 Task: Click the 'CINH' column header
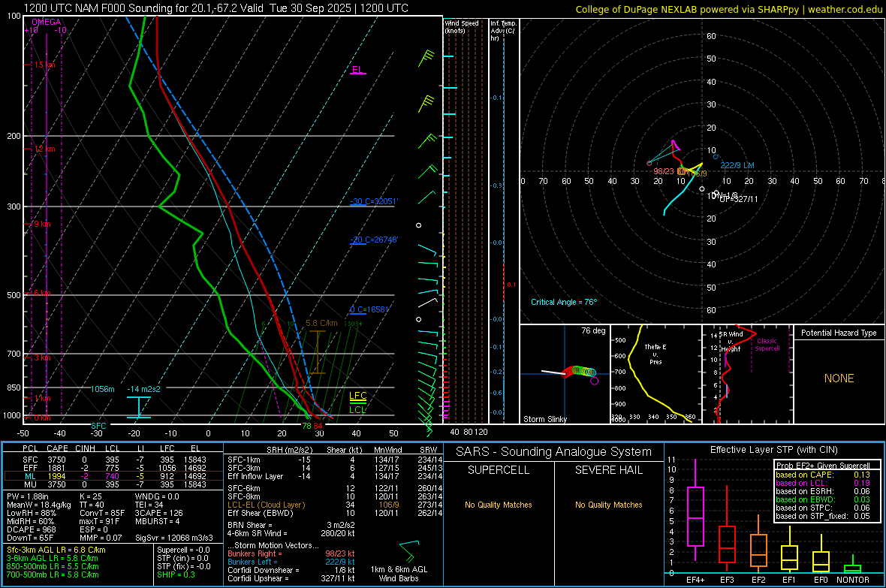86,448
